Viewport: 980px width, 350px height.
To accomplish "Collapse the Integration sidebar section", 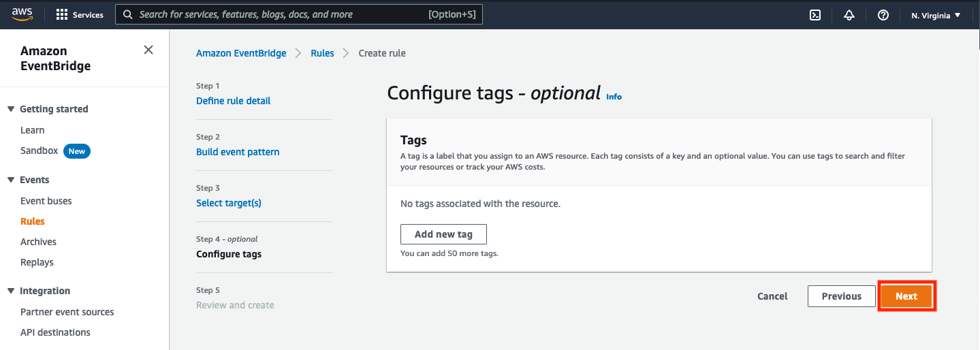I will [x=11, y=291].
